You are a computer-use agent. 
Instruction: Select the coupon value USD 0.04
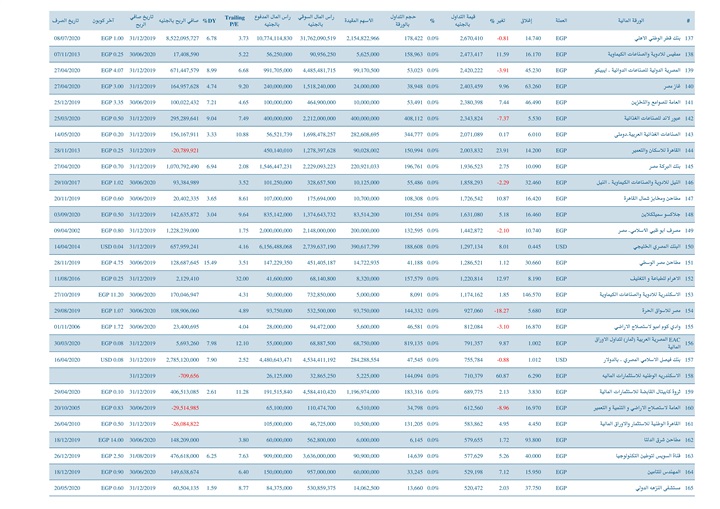(112, 248)
